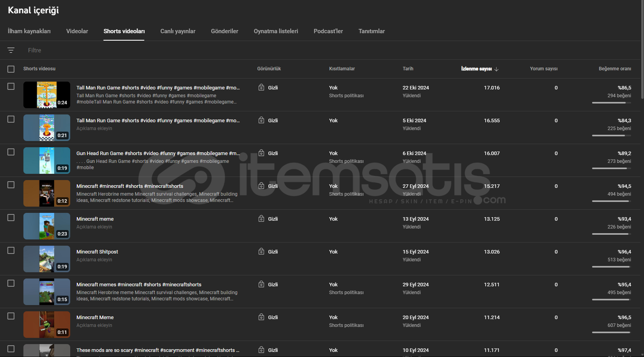Sort by Tarih column header
This screenshot has width=644, height=357.
(x=408, y=69)
